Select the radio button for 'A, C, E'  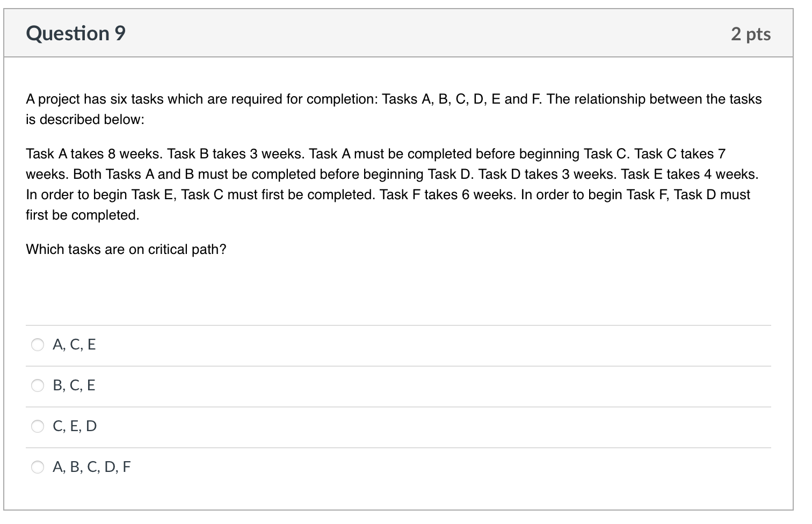[x=38, y=345]
